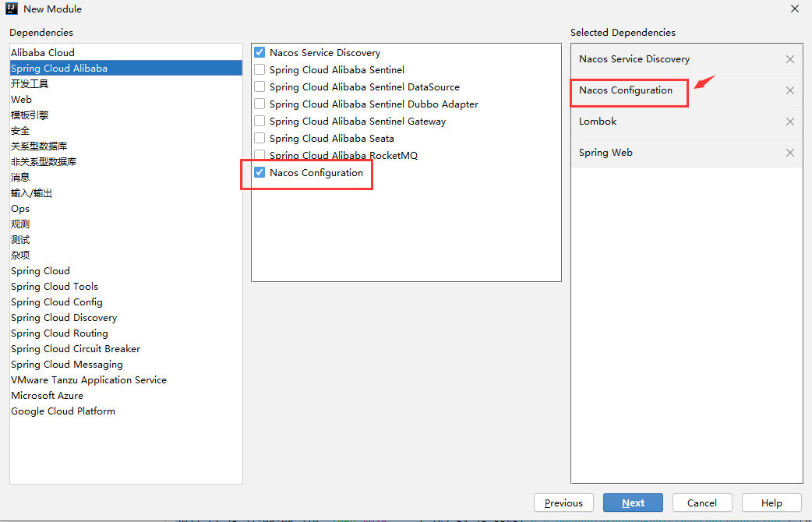Select Spring Cloud Routing category
This screenshot has width=812, height=522.
click(125, 333)
